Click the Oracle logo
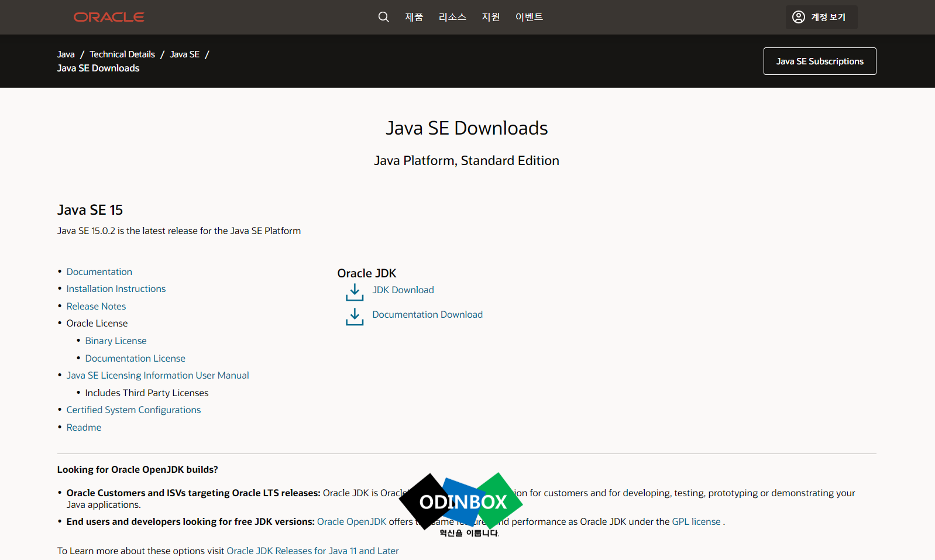The image size is (935, 560). click(109, 17)
